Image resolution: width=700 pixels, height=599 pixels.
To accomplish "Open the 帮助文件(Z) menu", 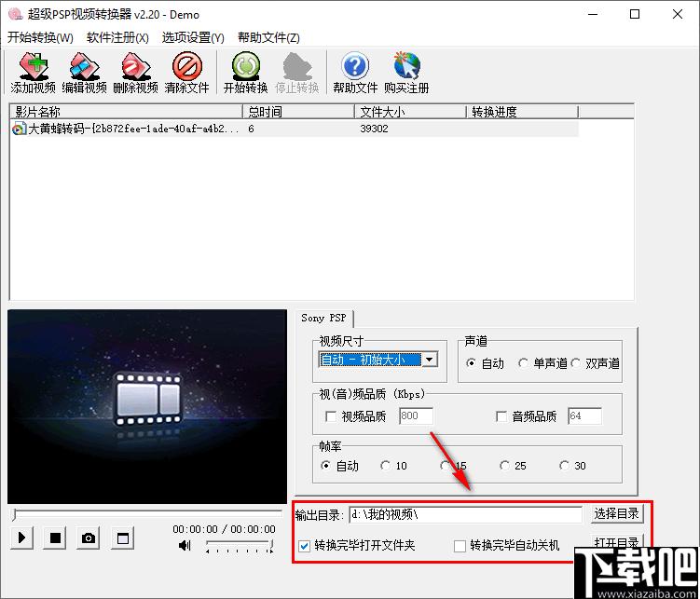I will pyautogui.click(x=268, y=37).
